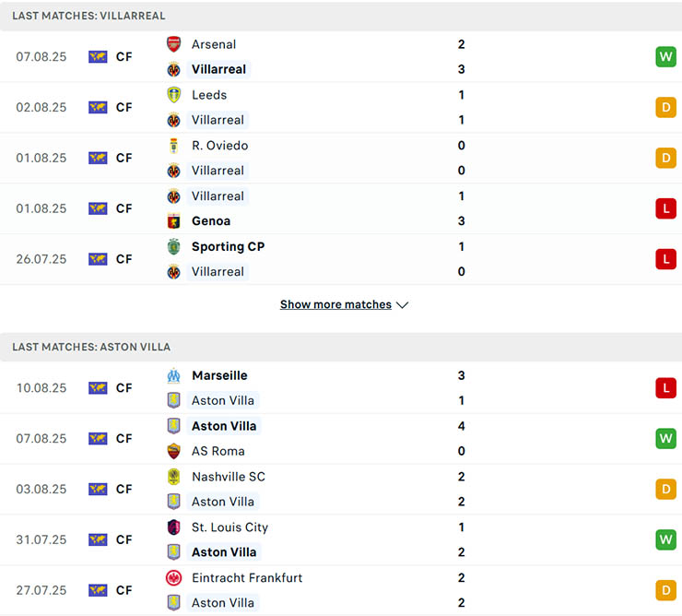Screen dimensions: 682x616
Task: Click the St. Louis City crest icon
Action: pyautogui.click(x=173, y=527)
